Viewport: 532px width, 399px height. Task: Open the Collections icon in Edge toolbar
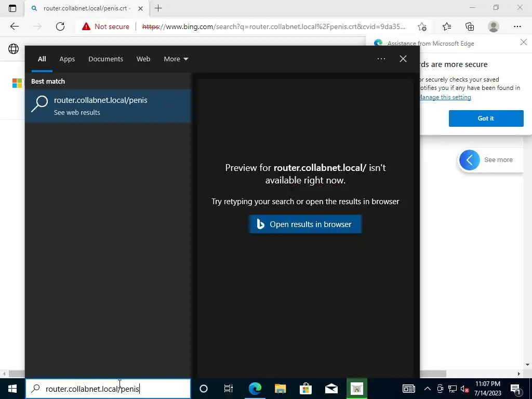(x=470, y=26)
